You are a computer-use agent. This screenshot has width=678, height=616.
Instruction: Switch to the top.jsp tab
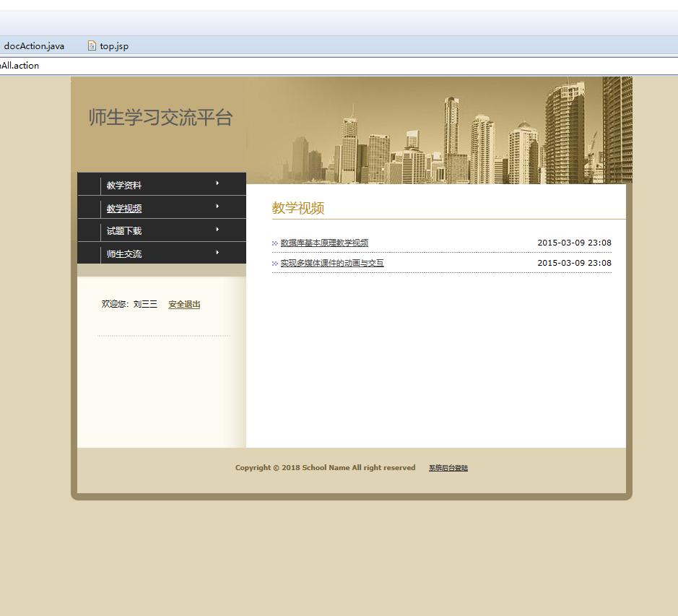point(113,45)
